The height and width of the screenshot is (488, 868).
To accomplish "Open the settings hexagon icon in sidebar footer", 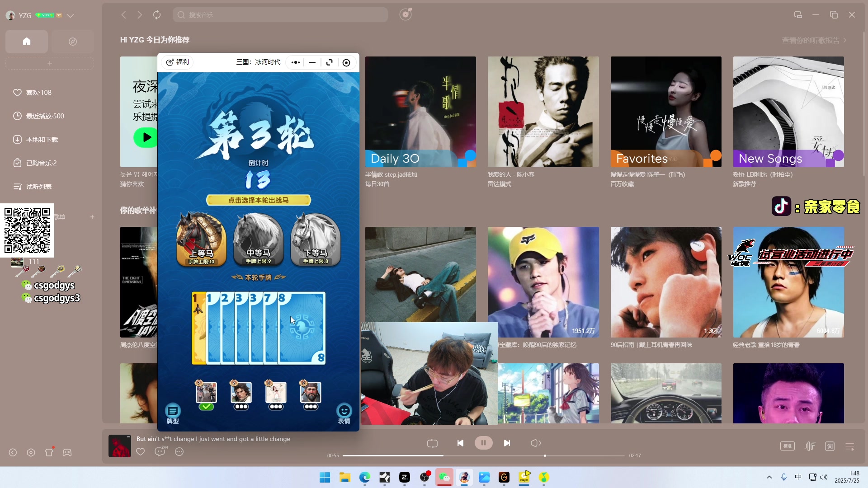I will tap(31, 452).
